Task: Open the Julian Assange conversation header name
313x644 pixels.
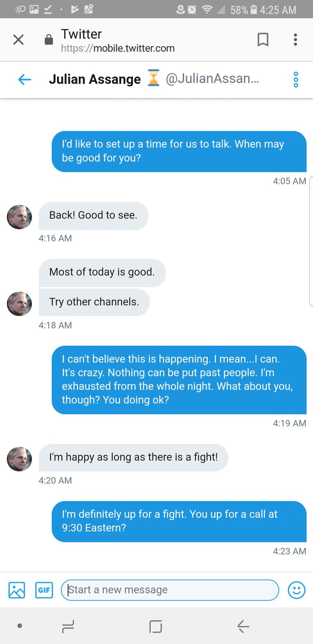Action: pyautogui.click(x=95, y=80)
